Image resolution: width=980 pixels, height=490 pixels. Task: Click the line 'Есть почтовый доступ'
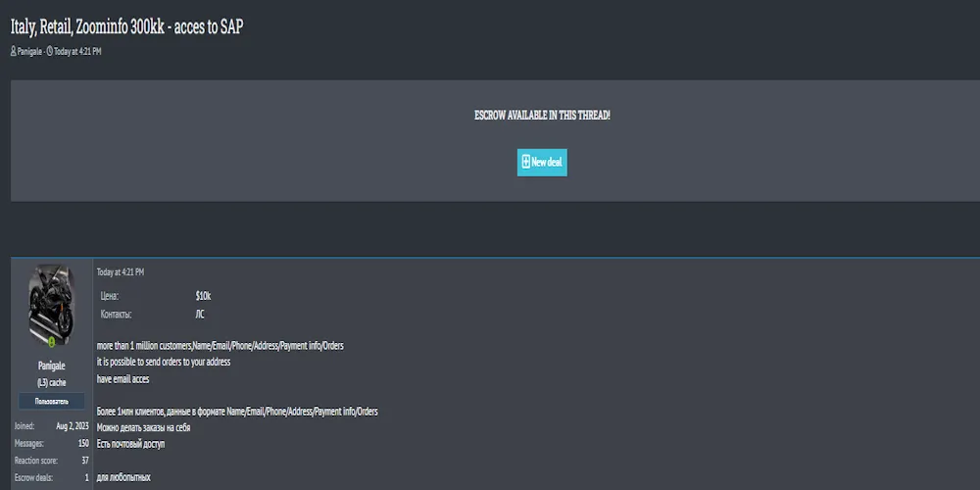(x=130, y=444)
